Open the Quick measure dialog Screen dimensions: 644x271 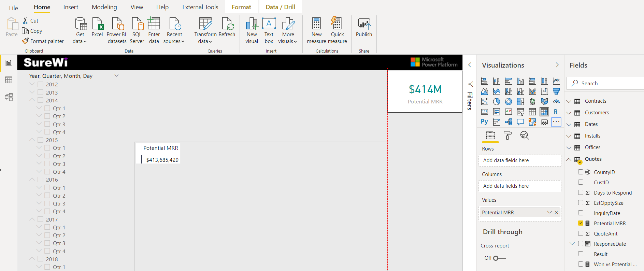coord(338,30)
